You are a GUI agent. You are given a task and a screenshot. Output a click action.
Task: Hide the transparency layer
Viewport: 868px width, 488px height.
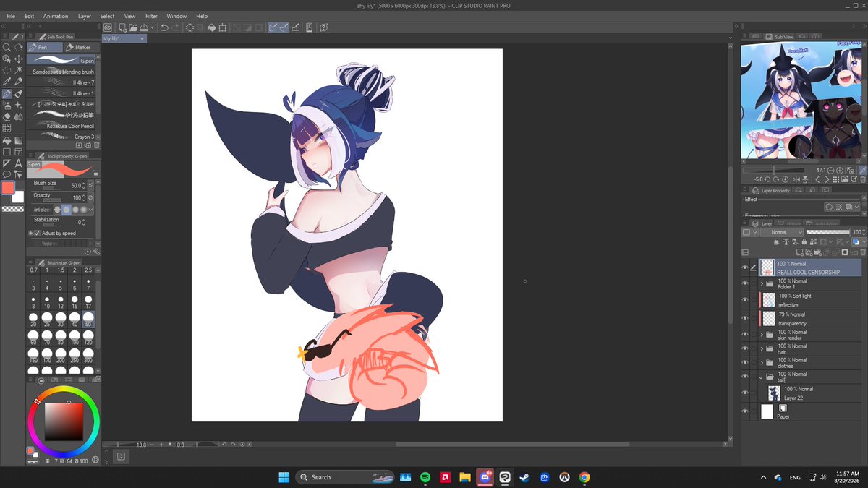[744, 318]
